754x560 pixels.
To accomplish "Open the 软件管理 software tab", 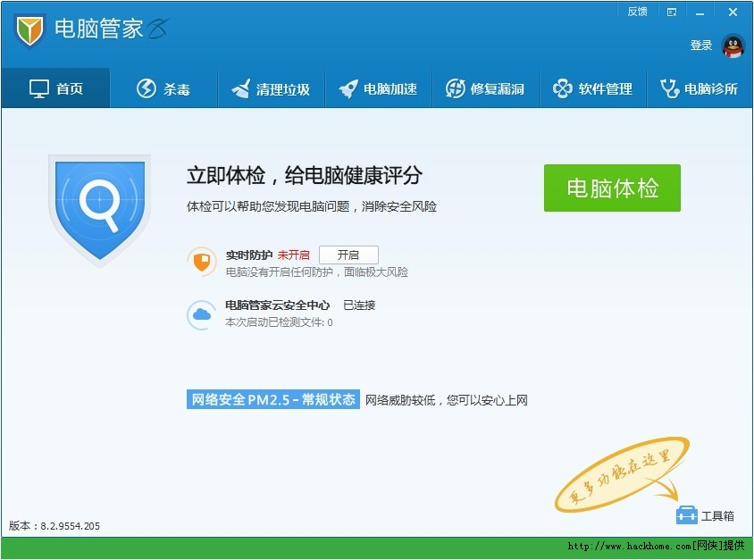I will point(593,88).
